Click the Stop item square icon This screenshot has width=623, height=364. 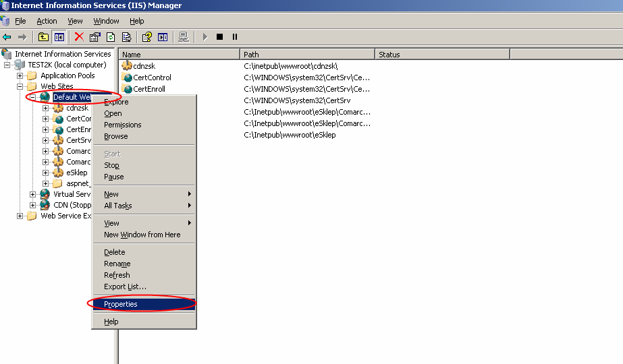pyautogui.click(x=220, y=37)
